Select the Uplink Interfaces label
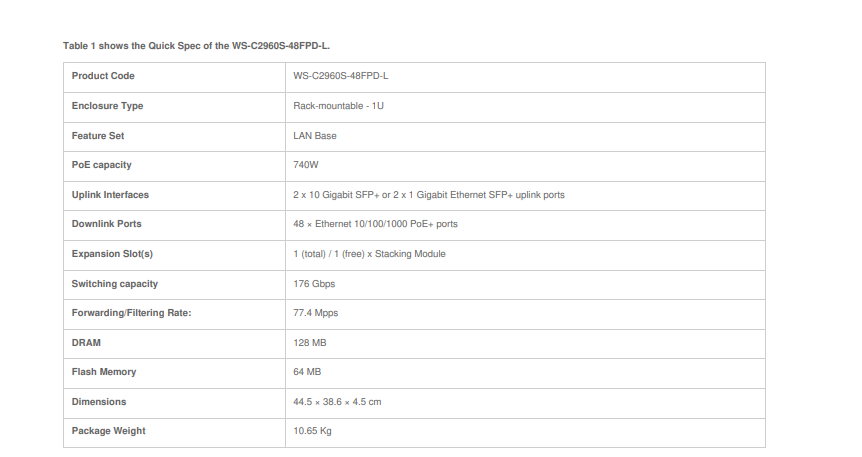The height and width of the screenshot is (457, 862). tap(110, 195)
